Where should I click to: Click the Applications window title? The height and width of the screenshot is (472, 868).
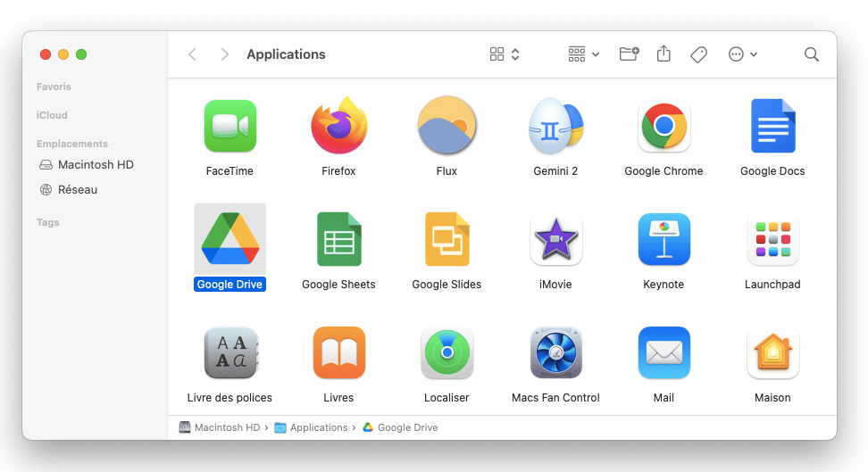[x=286, y=54]
